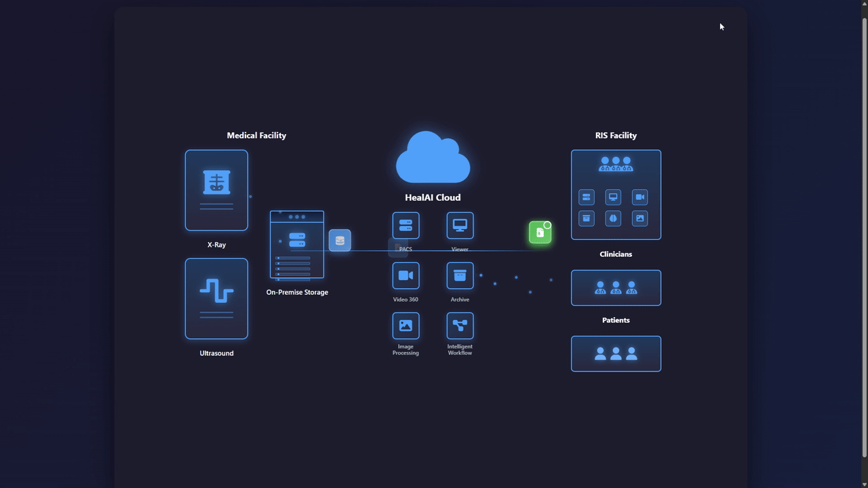Click the HealAI Cloud label
This screenshot has height=488, width=868.
pyautogui.click(x=433, y=197)
